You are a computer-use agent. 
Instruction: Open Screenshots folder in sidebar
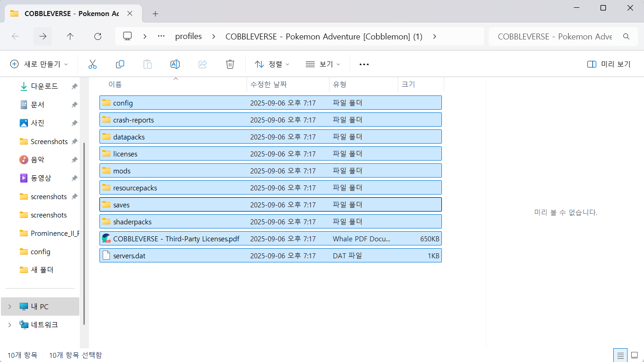pos(43,141)
